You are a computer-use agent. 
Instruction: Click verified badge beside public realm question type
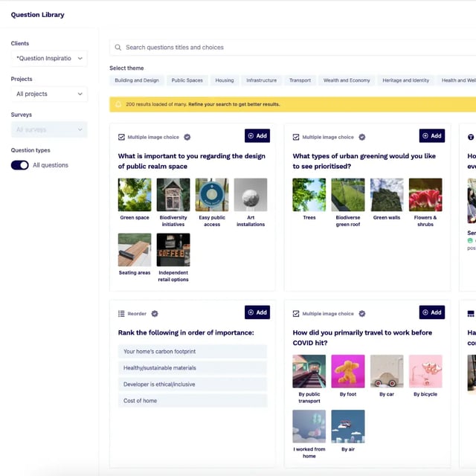click(187, 137)
